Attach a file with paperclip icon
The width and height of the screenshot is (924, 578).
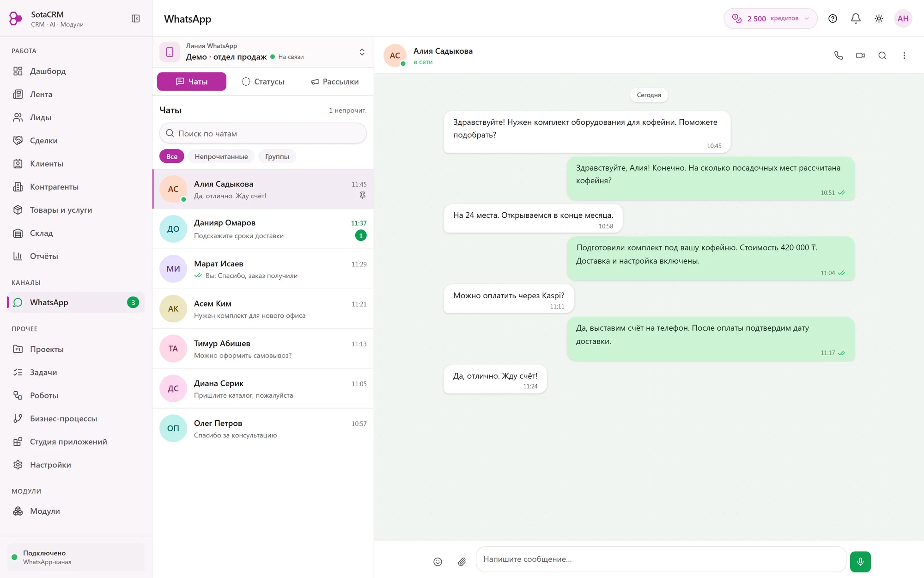pyautogui.click(x=462, y=561)
